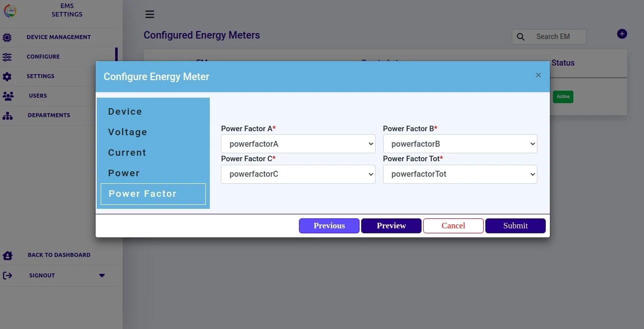
Task: Click the green Active status badge
Action: [563, 97]
